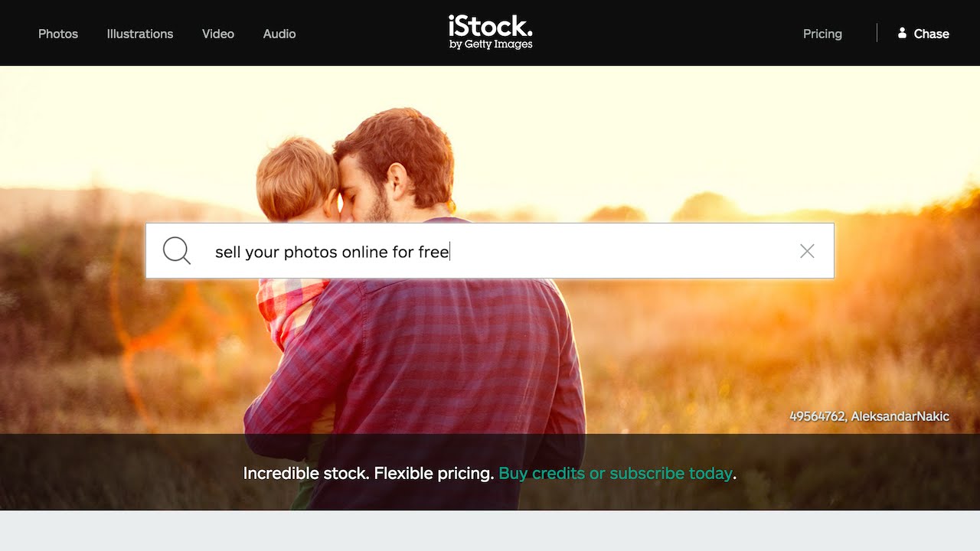This screenshot has height=551, width=980.
Task: Browse the Audio category
Action: [x=279, y=34]
